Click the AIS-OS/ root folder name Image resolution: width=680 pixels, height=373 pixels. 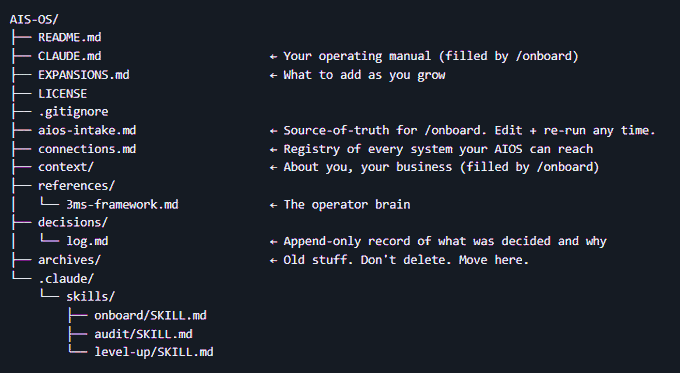pos(34,20)
